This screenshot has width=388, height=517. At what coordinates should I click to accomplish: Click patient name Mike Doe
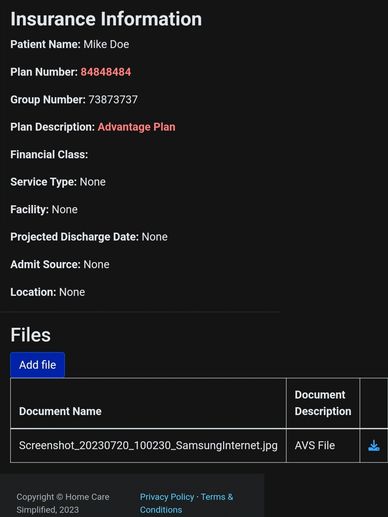106,44
